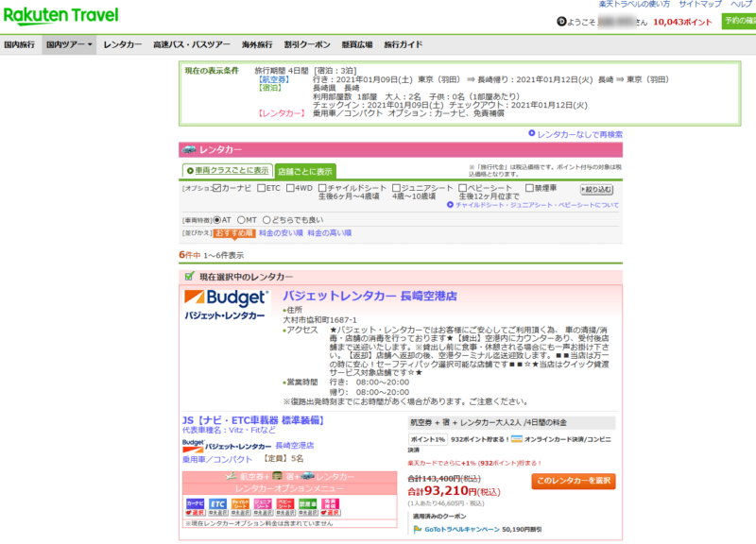Click the red ベビーシート option icon
756x544 pixels.
tap(285, 504)
